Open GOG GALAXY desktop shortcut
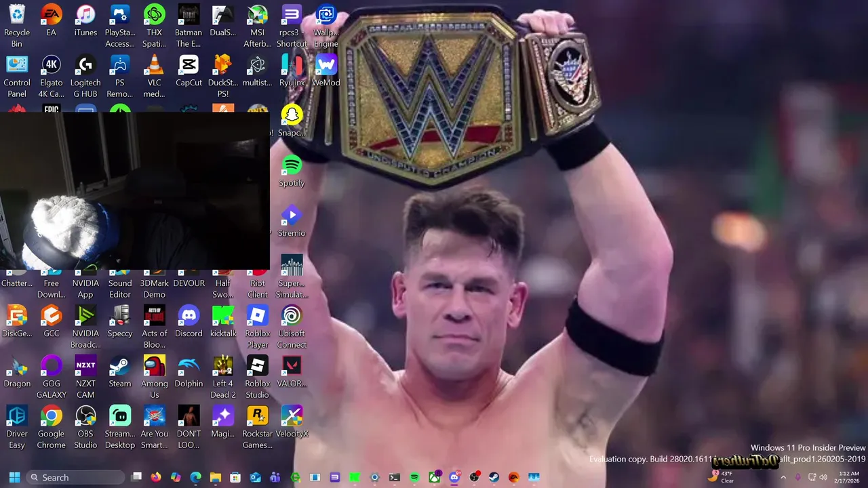Viewport: 868px width, 488px height. pyautogui.click(x=51, y=377)
